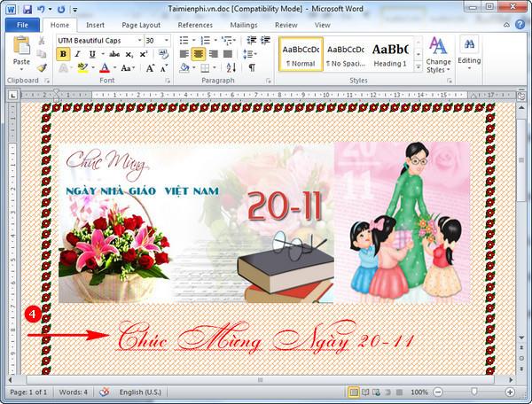Toggle Center alignment button
Screen dimensions: 532x404
[x=199, y=54]
